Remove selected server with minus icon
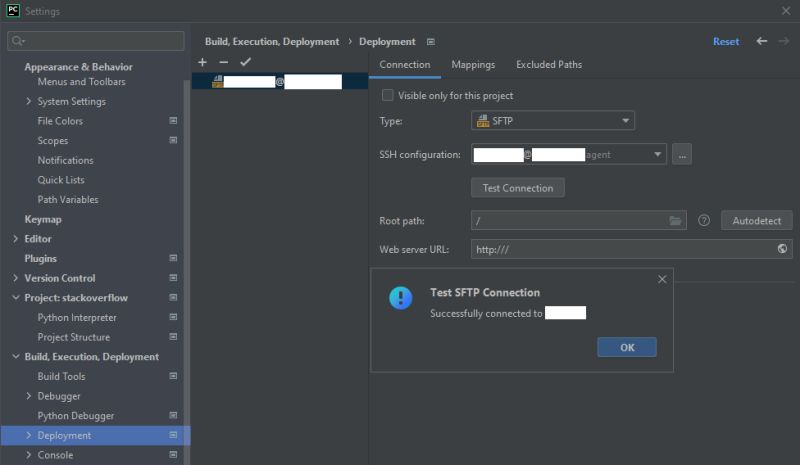This screenshot has width=800, height=465. point(223,62)
